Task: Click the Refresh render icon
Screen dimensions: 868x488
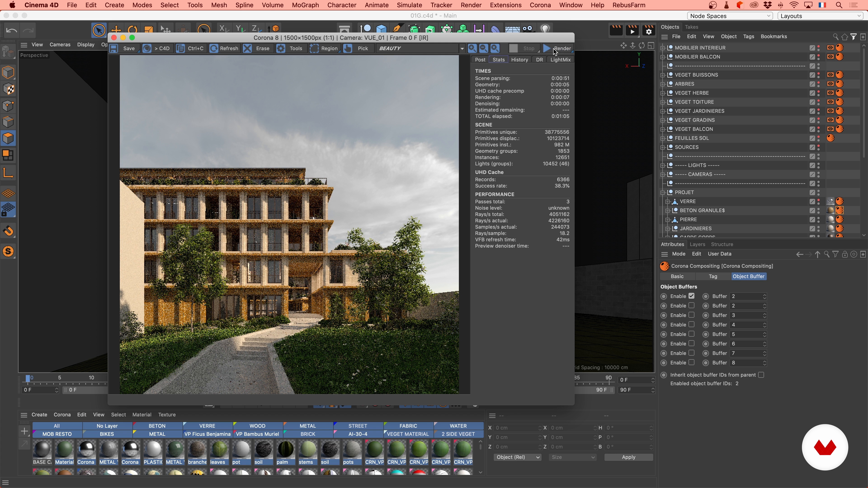Action: point(214,49)
